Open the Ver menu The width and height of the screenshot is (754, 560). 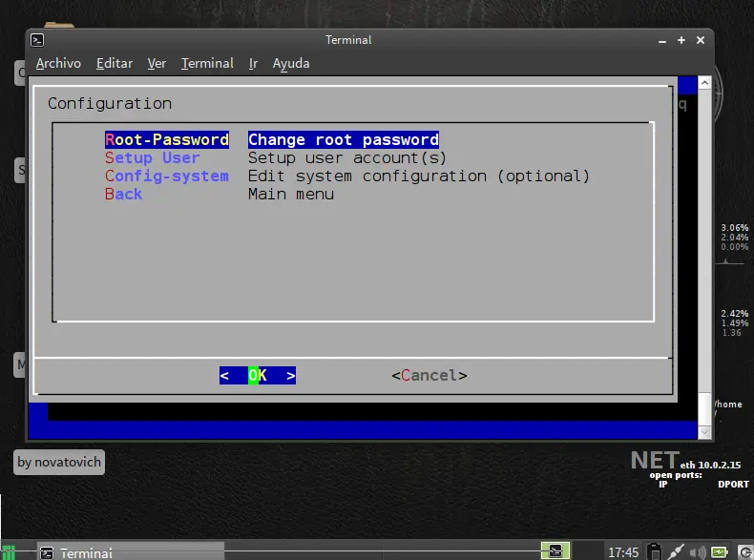pos(157,64)
